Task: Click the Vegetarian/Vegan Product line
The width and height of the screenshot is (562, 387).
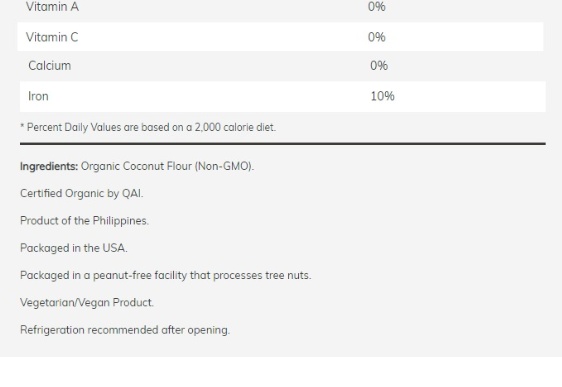Action: [87, 302]
